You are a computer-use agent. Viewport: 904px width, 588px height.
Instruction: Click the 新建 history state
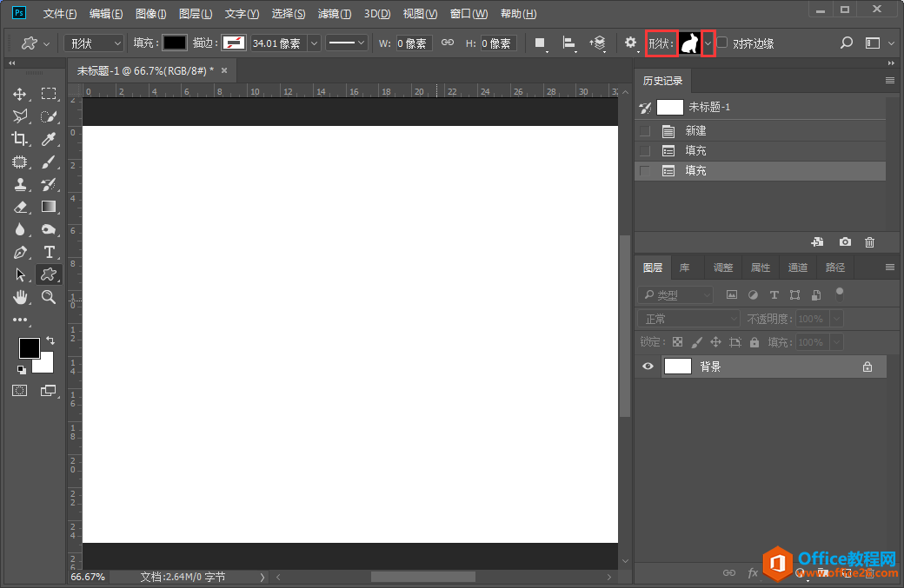(695, 131)
